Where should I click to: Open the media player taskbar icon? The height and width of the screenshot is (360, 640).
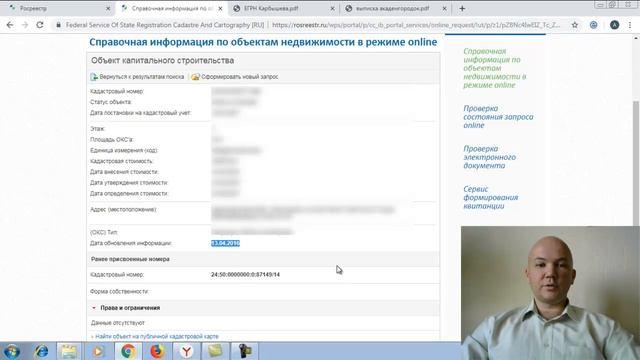(x=98, y=351)
